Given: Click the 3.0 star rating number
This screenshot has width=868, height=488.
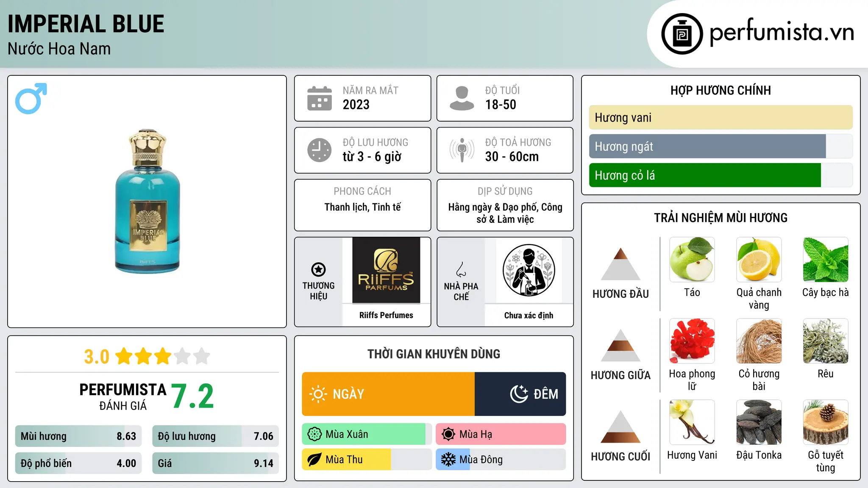Looking at the screenshot, I should (x=97, y=357).
